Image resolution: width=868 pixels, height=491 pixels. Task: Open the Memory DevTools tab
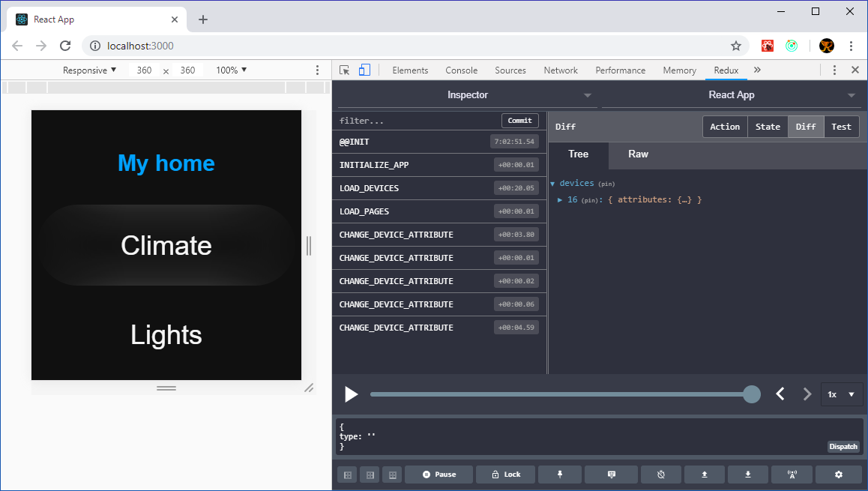(680, 70)
